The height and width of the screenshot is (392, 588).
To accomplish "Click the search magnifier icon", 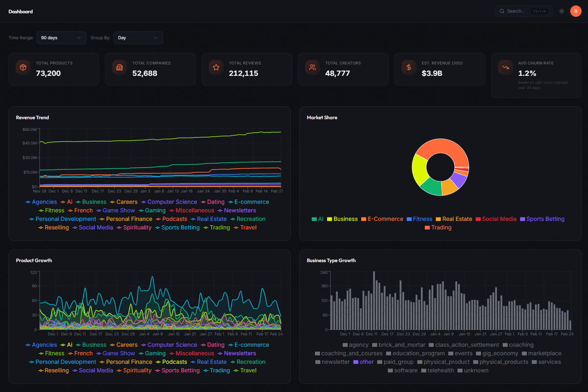I will click(x=502, y=11).
